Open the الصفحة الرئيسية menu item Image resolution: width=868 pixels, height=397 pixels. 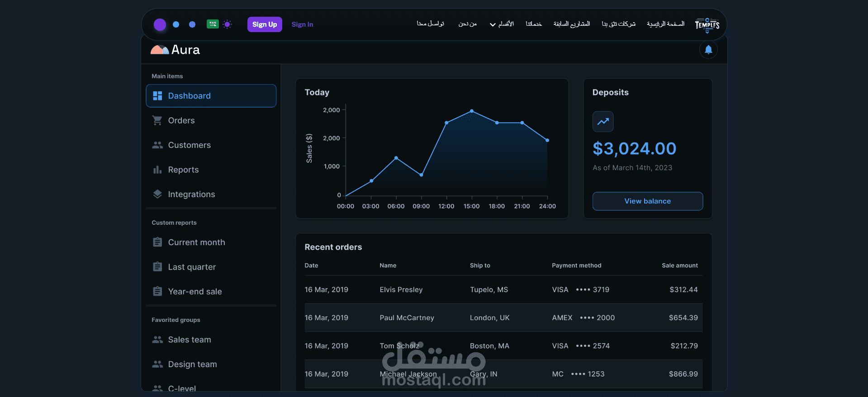[665, 24]
